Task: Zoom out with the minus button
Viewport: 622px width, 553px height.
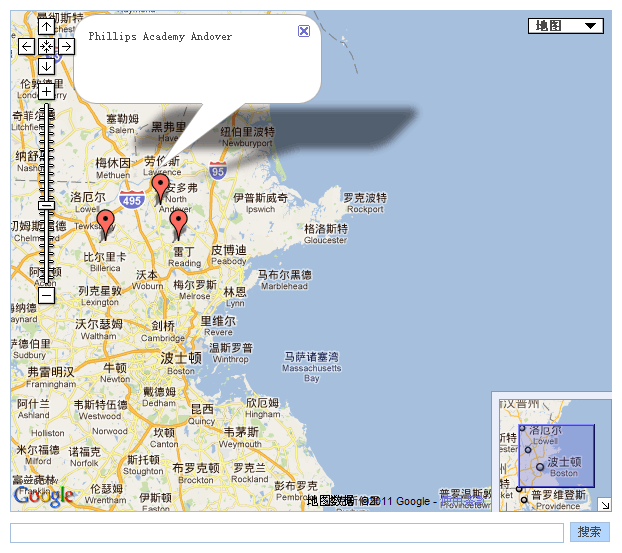Action: click(x=46, y=296)
